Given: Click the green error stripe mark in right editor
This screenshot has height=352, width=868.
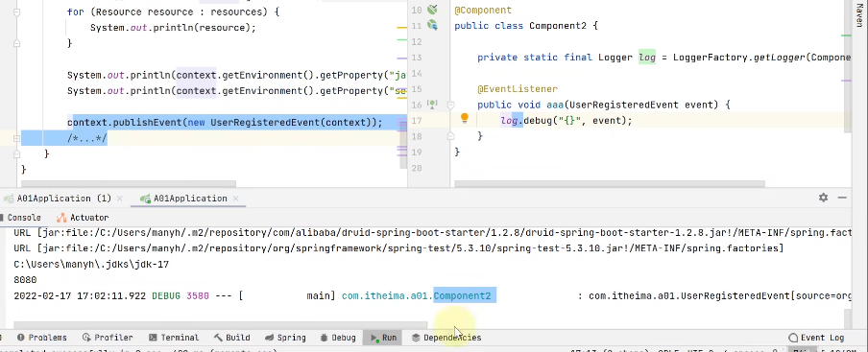Looking at the screenshot, I should (846, 35).
